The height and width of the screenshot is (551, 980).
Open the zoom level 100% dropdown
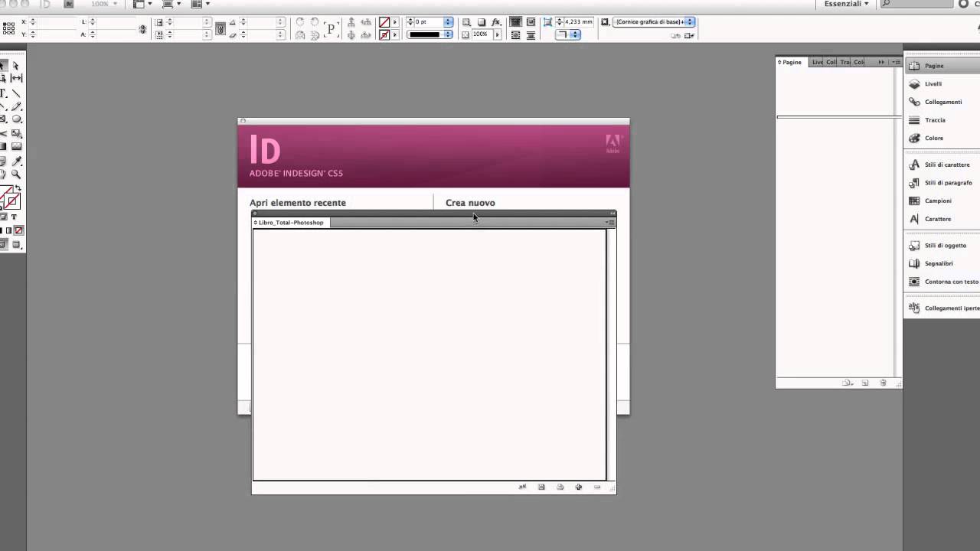[104, 4]
